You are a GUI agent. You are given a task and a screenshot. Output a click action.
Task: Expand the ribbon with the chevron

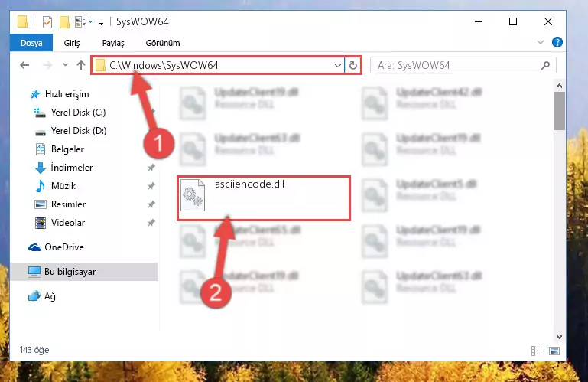(x=541, y=42)
